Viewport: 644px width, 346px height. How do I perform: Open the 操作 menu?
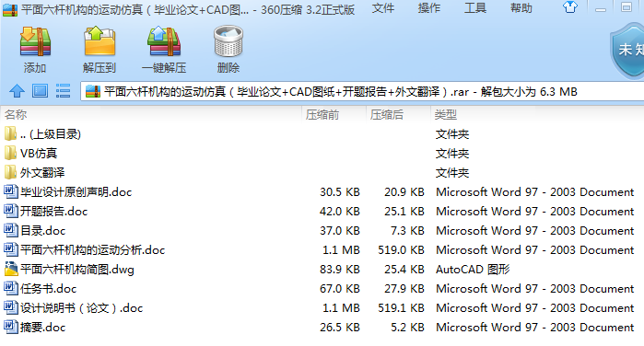point(428,7)
